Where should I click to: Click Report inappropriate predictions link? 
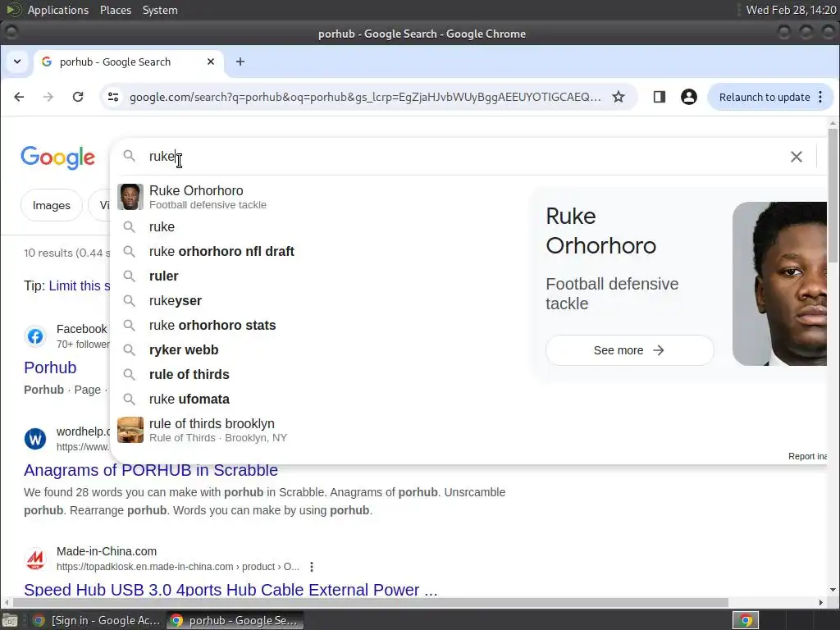[x=807, y=456]
